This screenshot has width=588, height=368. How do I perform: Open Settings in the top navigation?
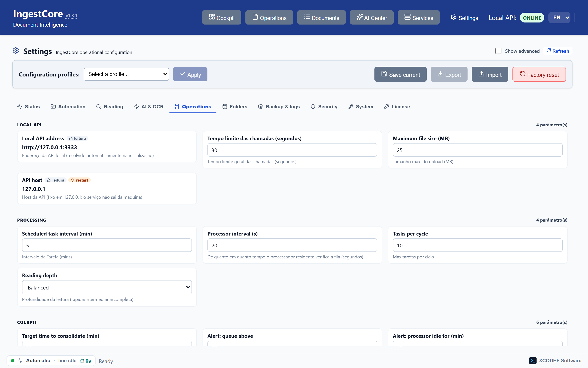click(464, 18)
